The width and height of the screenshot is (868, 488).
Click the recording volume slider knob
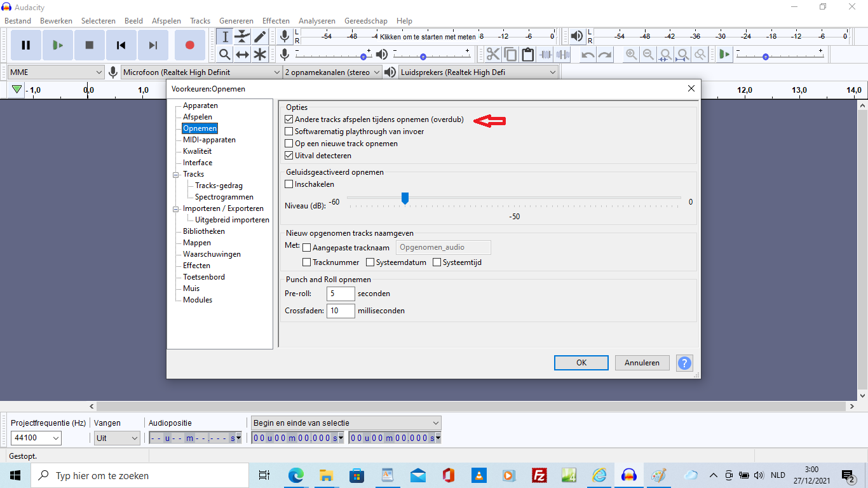pyautogui.click(x=363, y=57)
